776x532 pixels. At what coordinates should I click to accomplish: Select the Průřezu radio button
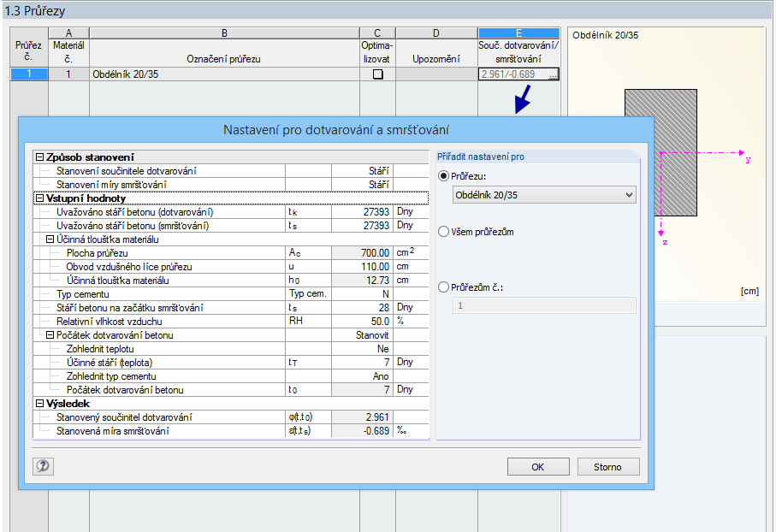(443, 176)
